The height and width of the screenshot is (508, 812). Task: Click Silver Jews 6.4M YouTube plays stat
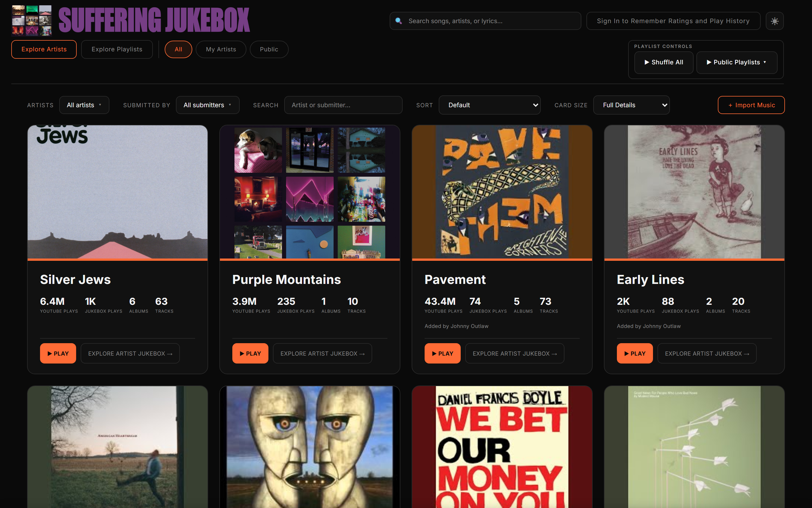point(59,305)
